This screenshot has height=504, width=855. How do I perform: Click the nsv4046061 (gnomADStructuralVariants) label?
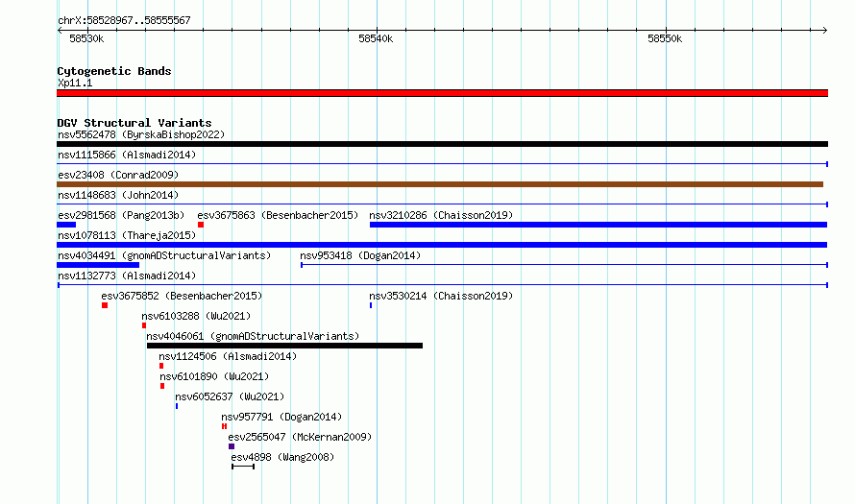pyautogui.click(x=253, y=336)
